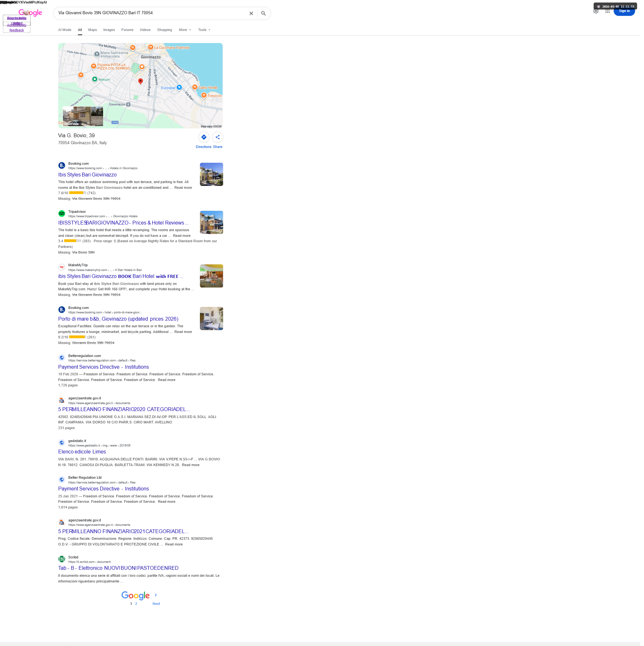Open the Videos tab
Image resolution: width=644 pixels, height=646 pixels.
[x=146, y=30]
